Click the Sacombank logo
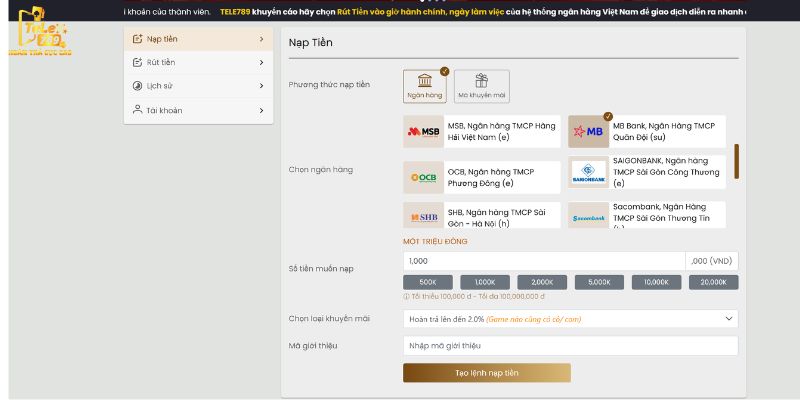800x400 pixels. click(x=588, y=217)
